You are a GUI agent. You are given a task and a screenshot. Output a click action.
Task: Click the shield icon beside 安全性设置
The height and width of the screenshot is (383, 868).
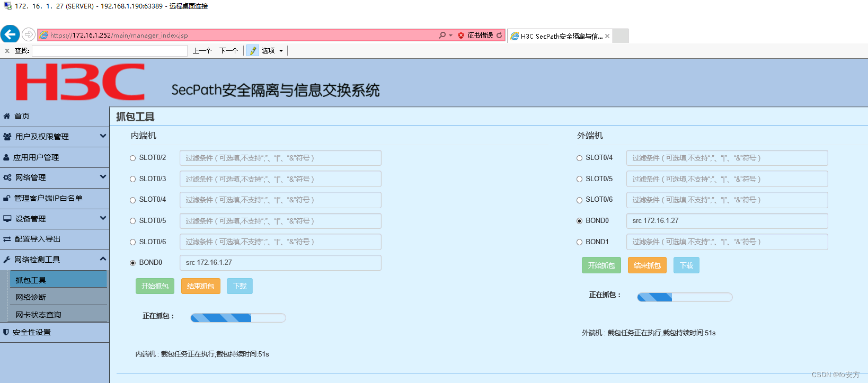[6, 332]
